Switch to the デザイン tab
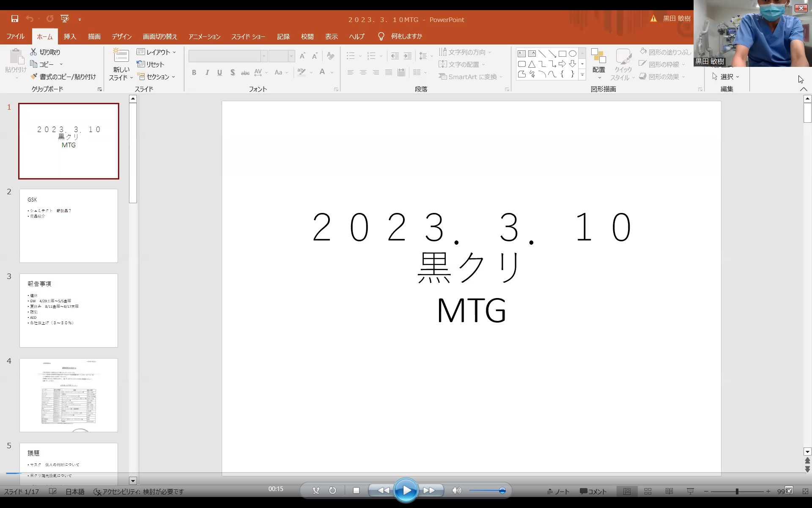This screenshot has width=812, height=508. coord(122,36)
